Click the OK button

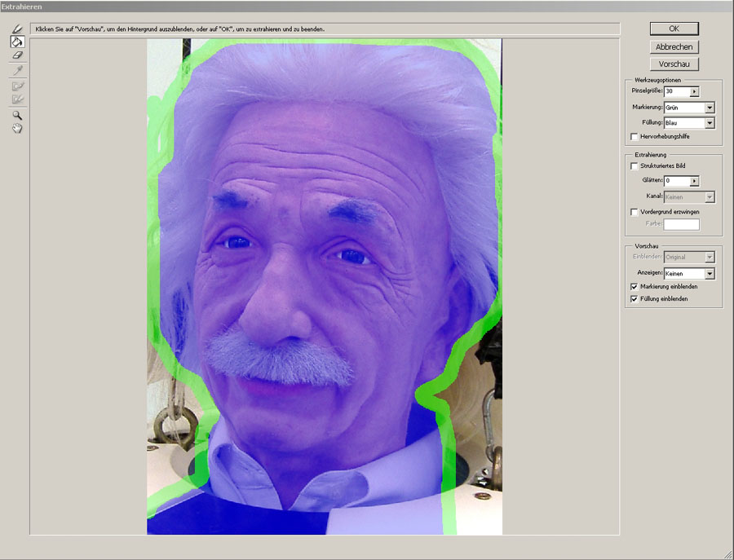tap(674, 29)
